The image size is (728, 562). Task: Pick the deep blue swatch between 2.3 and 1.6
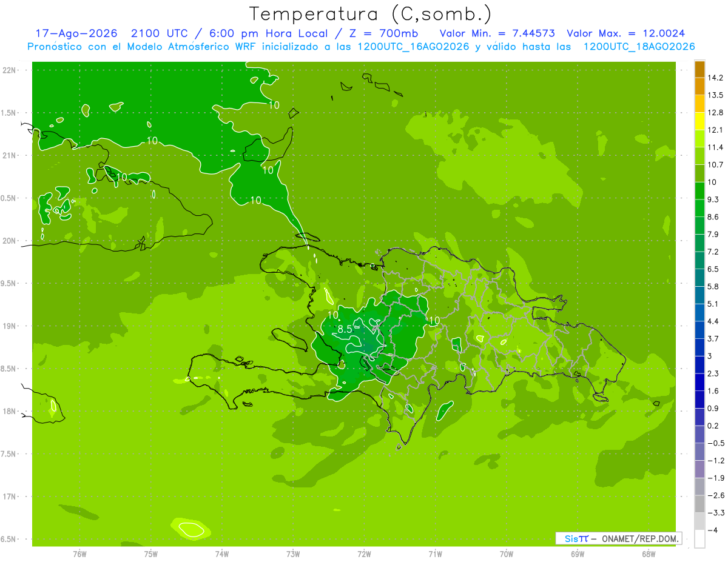[x=700, y=382]
